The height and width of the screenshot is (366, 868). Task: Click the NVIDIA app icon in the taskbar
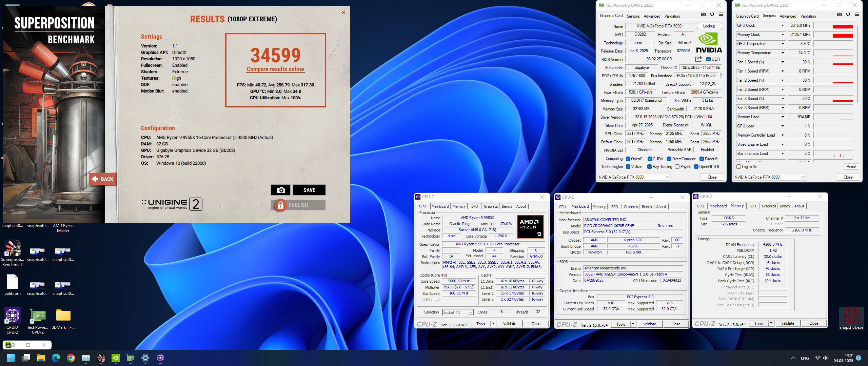[116, 358]
